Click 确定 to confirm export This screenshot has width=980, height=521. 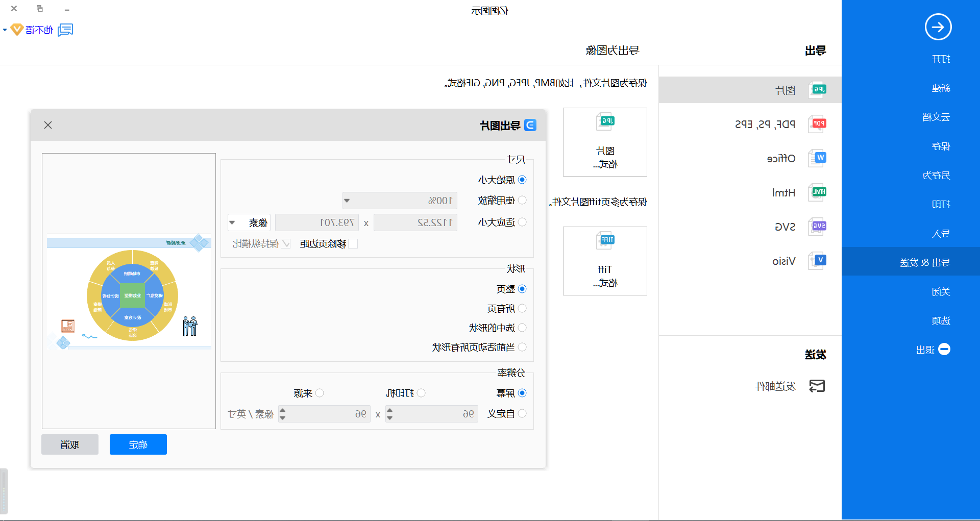(x=138, y=444)
